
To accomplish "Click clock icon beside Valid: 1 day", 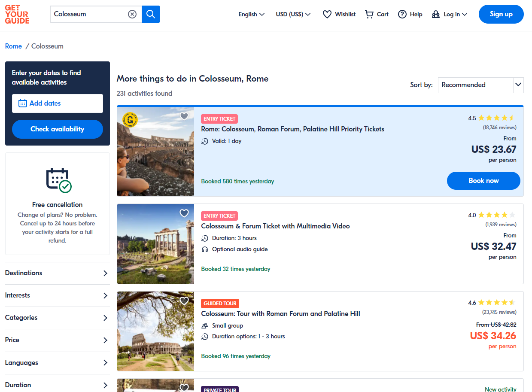I will pos(205,141).
